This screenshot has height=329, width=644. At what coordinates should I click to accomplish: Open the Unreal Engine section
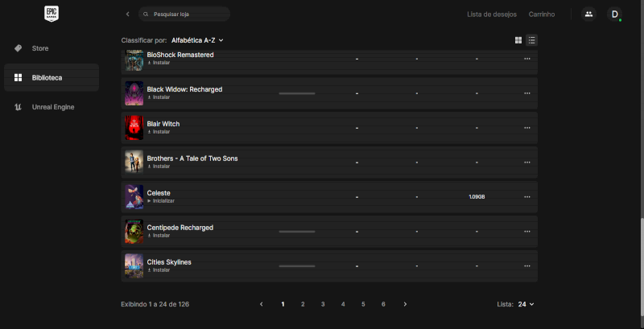coord(52,106)
